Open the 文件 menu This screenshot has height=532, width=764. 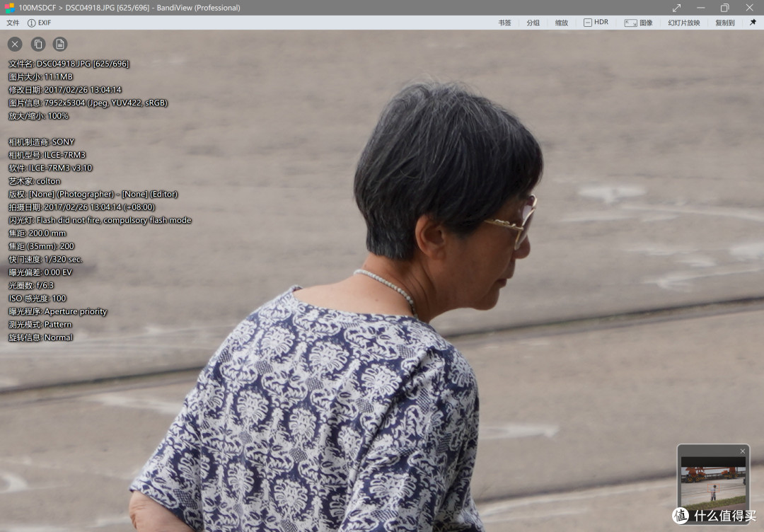click(x=13, y=23)
